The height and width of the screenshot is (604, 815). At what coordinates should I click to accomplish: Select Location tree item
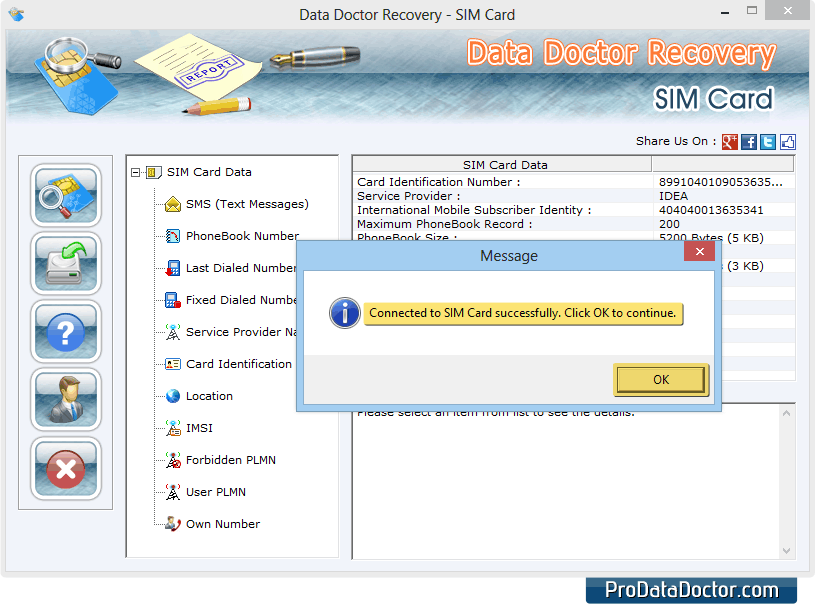click(209, 396)
